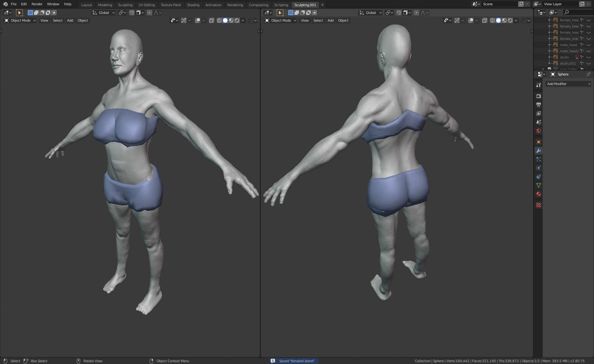
Task: Click Add in the right viewport header
Action: pos(330,20)
